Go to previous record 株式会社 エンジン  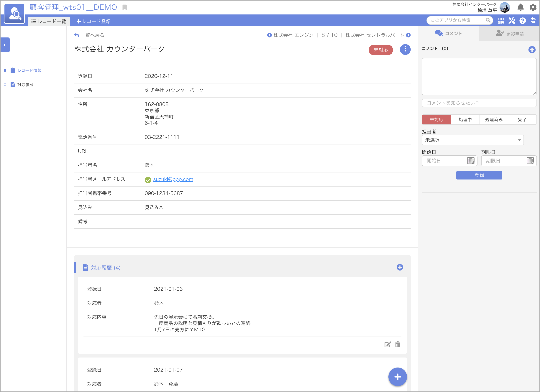[x=290, y=35]
